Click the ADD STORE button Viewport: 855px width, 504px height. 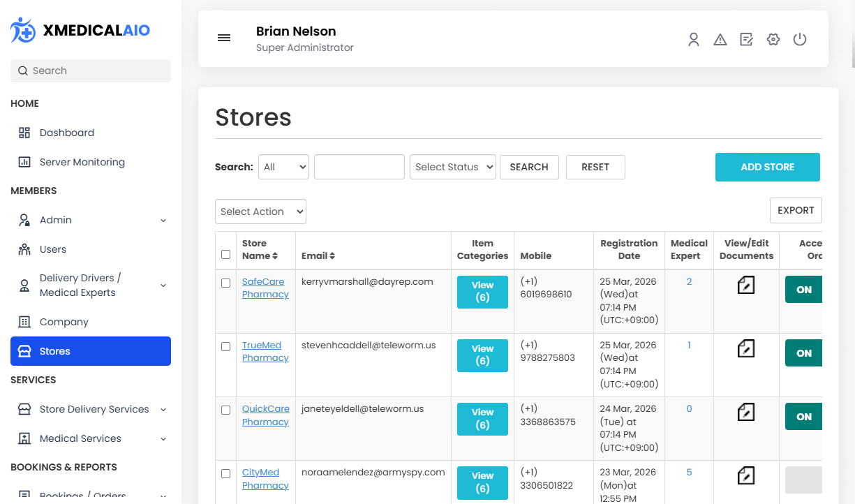click(x=767, y=167)
